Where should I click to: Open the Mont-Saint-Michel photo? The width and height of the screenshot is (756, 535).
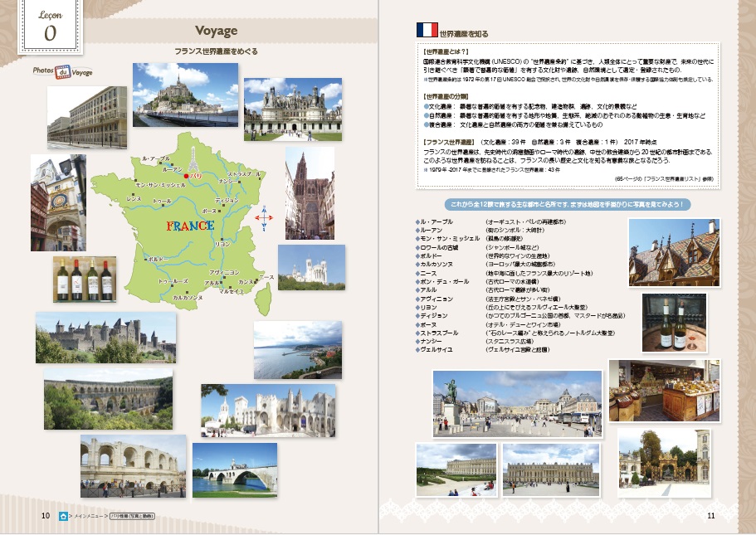(186, 95)
